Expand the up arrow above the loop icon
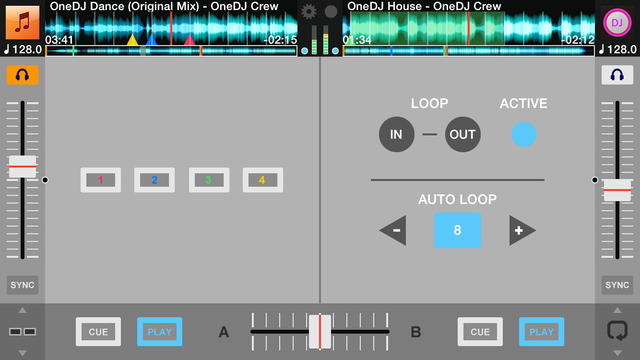This screenshot has width=640, height=360. point(617,310)
